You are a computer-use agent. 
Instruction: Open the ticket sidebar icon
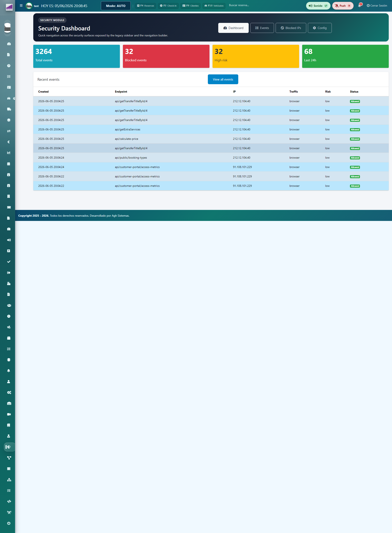coord(9,207)
